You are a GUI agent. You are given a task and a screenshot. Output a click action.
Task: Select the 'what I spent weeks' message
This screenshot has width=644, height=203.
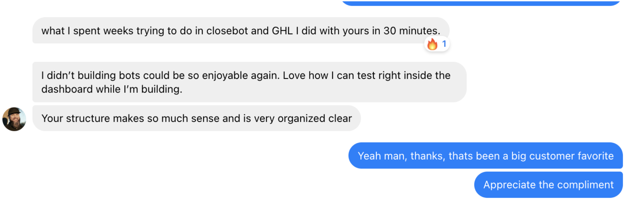coord(241,31)
